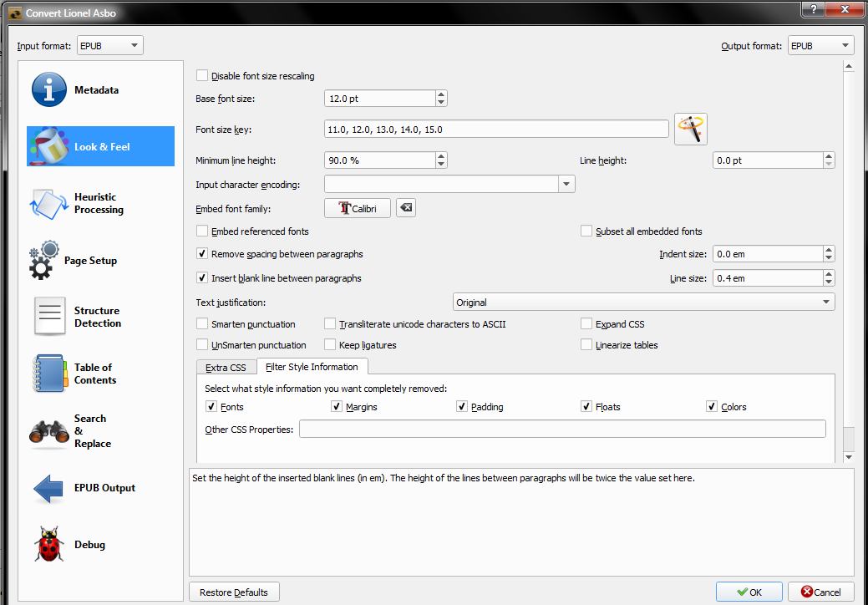Decrease Minimum line height value

(440, 165)
